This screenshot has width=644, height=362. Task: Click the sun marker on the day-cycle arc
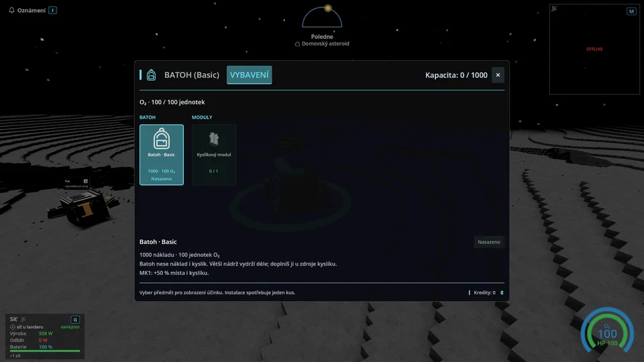click(x=328, y=8)
